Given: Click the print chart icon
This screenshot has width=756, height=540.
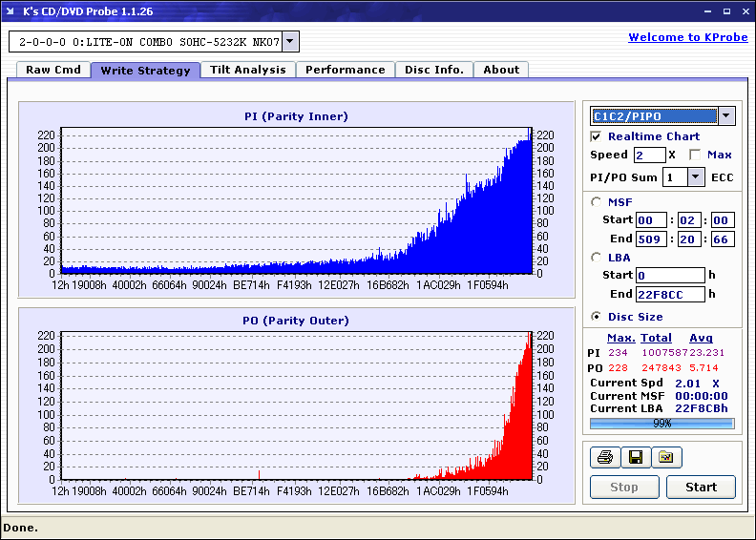Looking at the screenshot, I should [604, 457].
